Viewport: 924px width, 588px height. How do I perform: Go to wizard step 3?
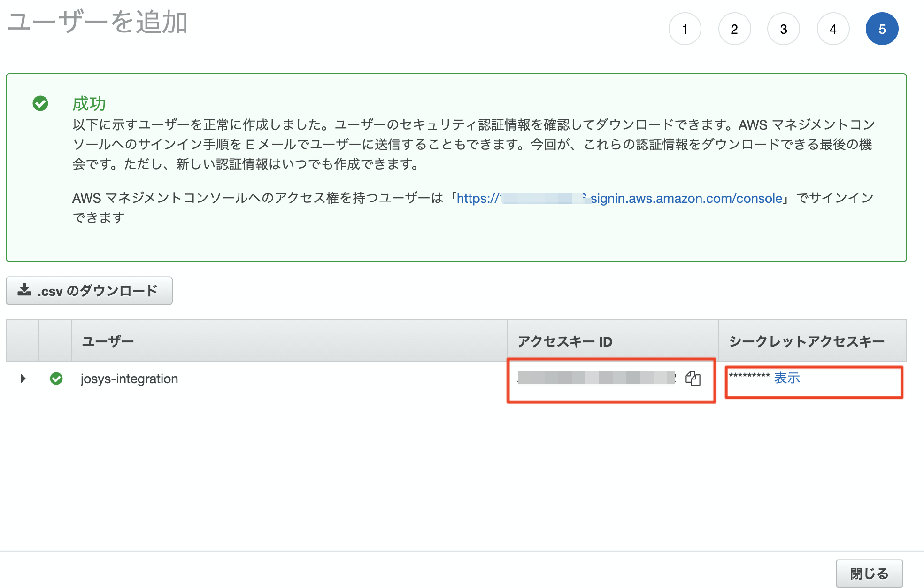click(x=784, y=29)
